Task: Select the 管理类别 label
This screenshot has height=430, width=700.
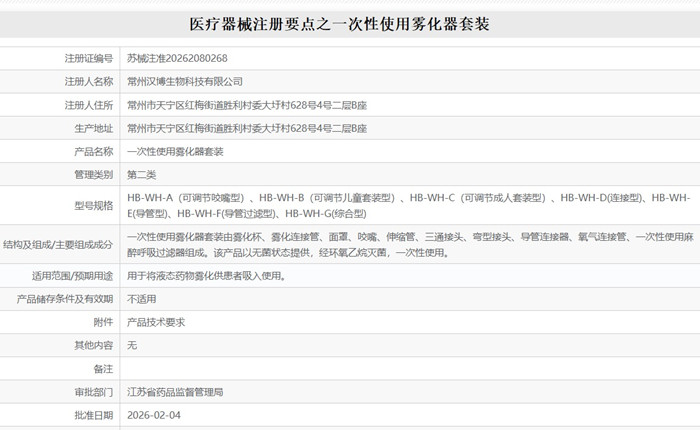Action: [94, 175]
